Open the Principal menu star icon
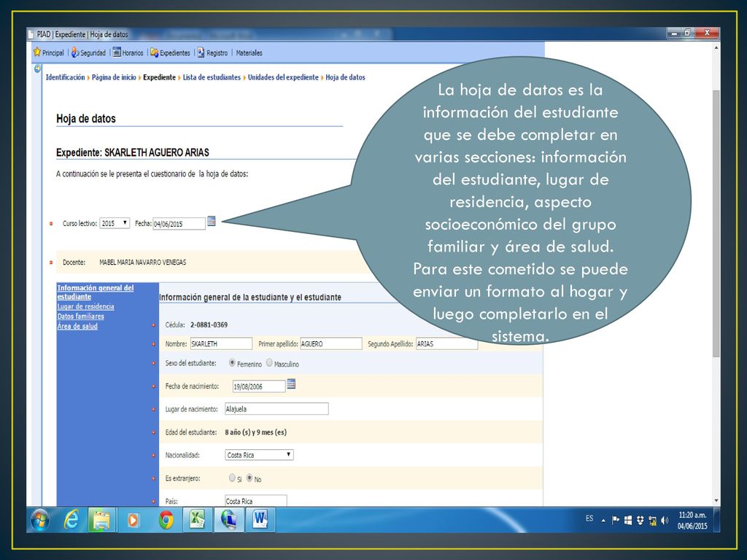The width and height of the screenshot is (747, 560). 36,52
